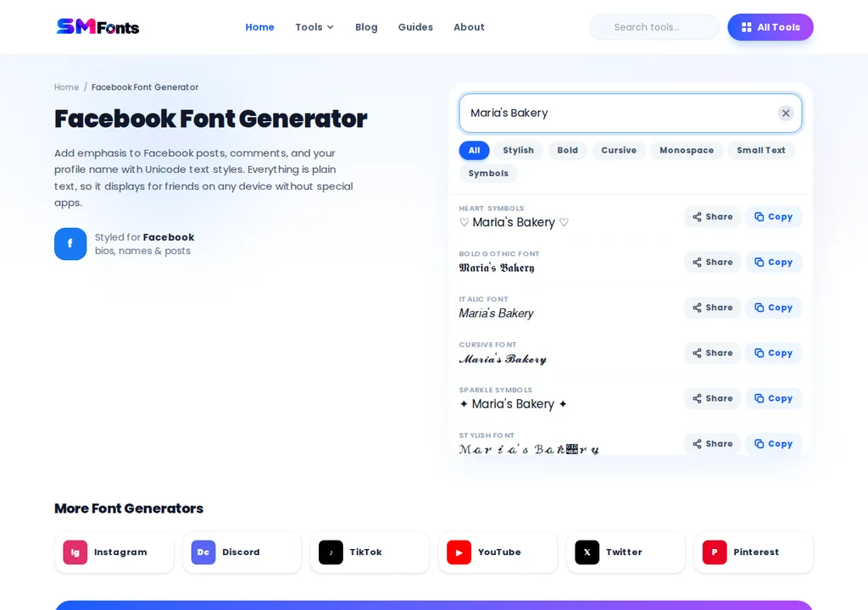Screen dimensions: 868x610
Task: Open the Instagram font generator card
Action: (114, 552)
